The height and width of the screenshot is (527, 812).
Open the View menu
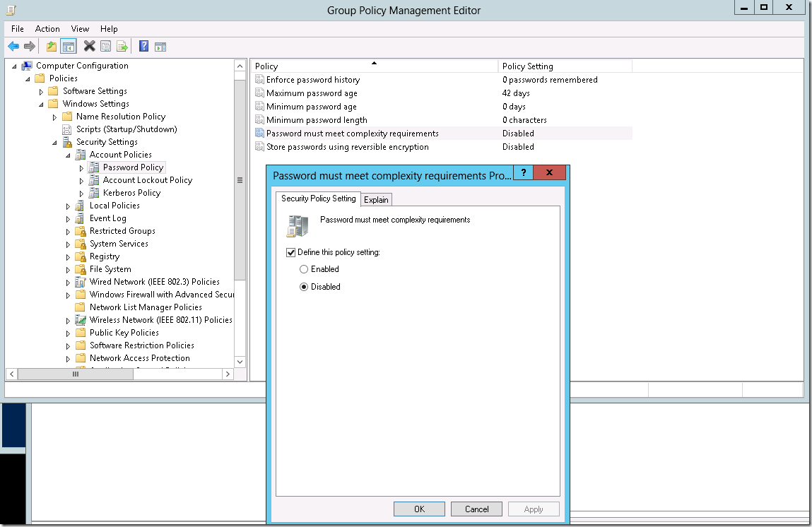coord(80,29)
